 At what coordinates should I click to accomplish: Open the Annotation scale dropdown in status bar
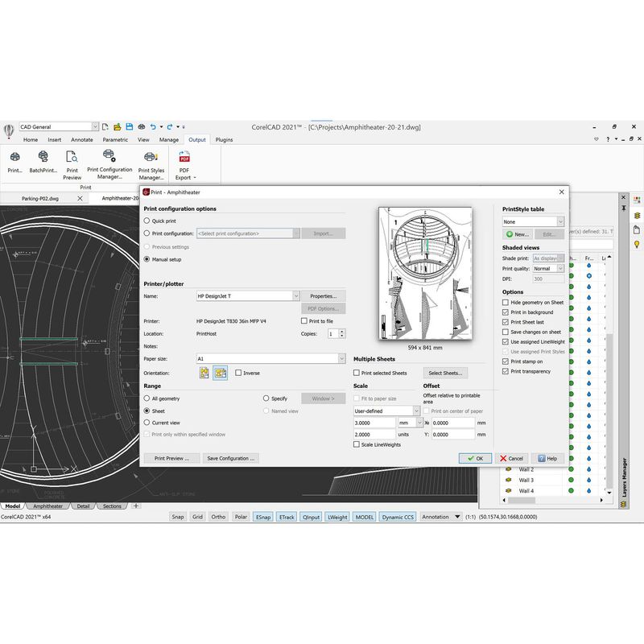(x=457, y=517)
